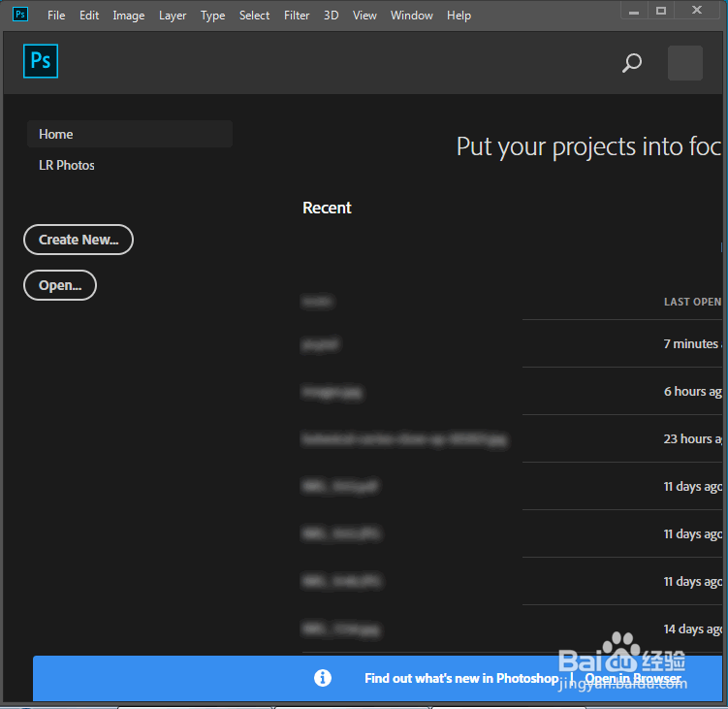Screen dimensions: 728x709
Task: Click the large Ps home logo
Action: 41,61
